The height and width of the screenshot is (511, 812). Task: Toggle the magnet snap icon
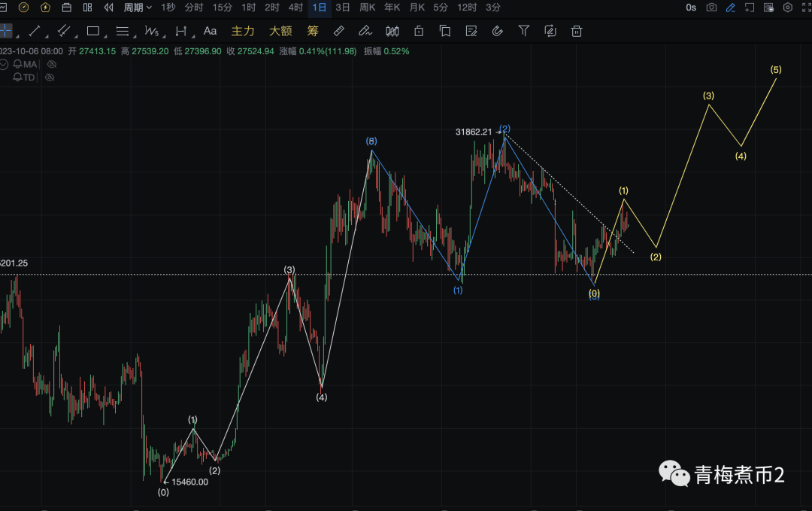pyautogui.click(x=497, y=31)
